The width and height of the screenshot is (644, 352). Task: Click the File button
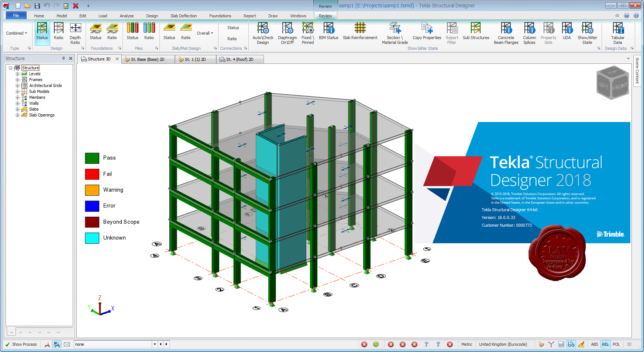(16, 15)
